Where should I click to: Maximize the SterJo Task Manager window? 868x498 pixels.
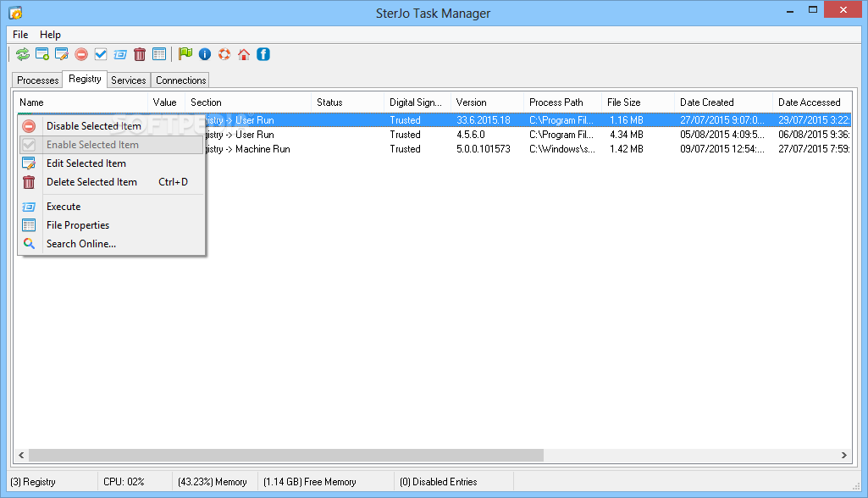(813, 10)
